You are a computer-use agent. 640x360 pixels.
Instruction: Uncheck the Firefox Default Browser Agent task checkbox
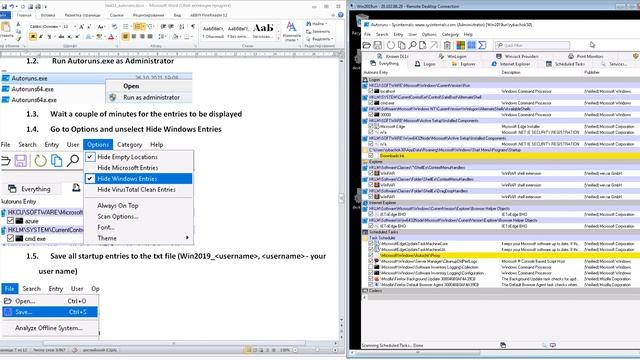pos(371,284)
